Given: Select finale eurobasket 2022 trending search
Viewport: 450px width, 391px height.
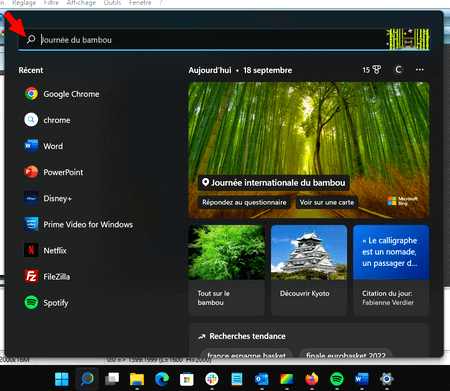Looking at the screenshot, I should [x=346, y=353].
